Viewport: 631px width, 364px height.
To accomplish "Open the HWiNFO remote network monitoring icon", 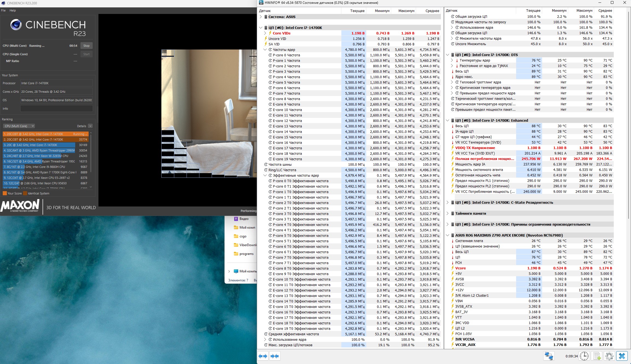I will tap(549, 356).
